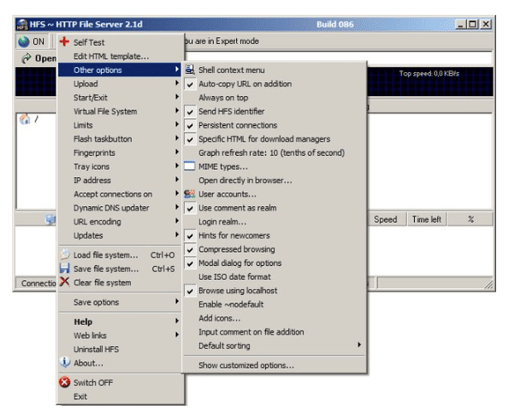511x420 pixels.
Task: Open the Help submenu
Action: coord(119,321)
